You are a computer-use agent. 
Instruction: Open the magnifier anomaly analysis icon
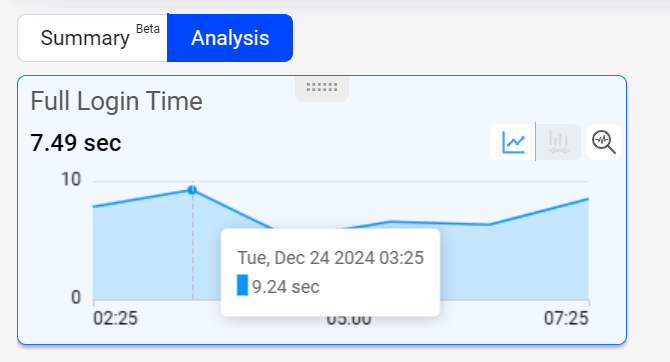click(603, 142)
